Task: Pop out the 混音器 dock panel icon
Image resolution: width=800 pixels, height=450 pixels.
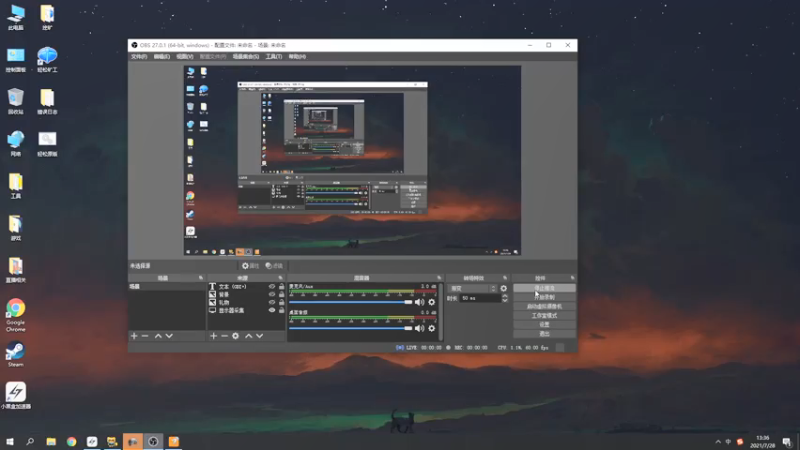Action: click(x=439, y=278)
